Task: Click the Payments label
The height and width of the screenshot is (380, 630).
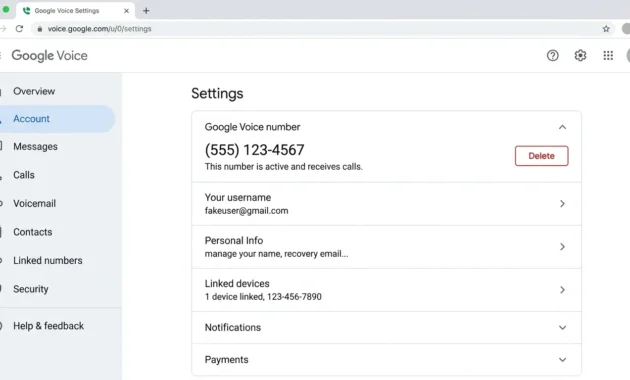Action: click(227, 360)
